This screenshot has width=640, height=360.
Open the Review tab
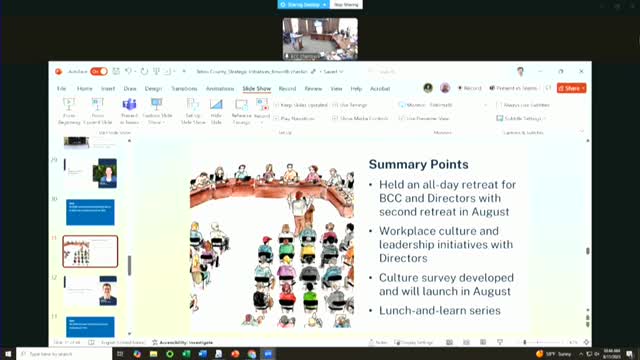pyautogui.click(x=313, y=89)
